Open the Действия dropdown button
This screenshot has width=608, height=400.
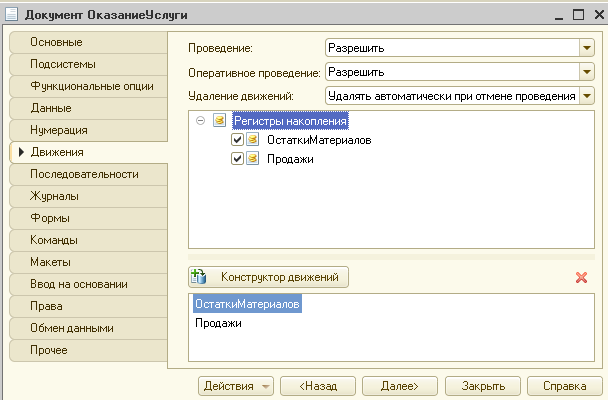236,386
